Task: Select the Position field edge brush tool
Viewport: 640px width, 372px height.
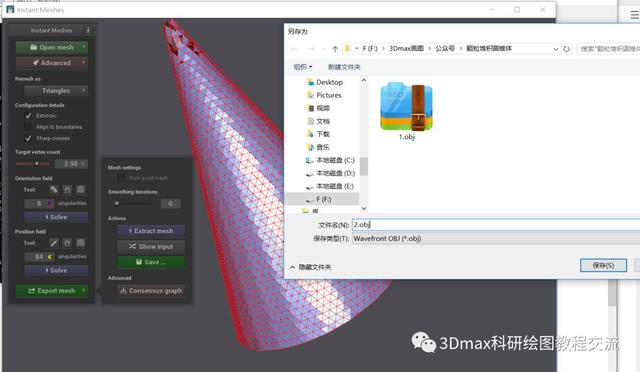Action: (x=53, y=243)
